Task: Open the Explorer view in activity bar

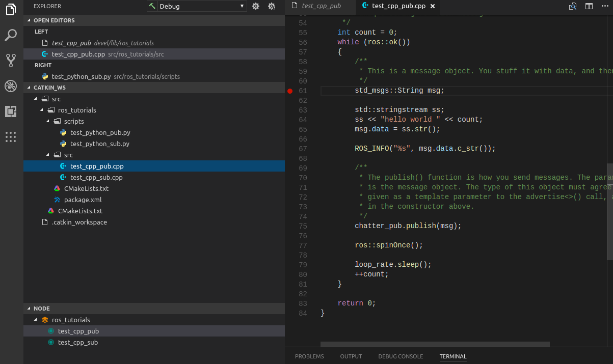Action: point(11,10)
